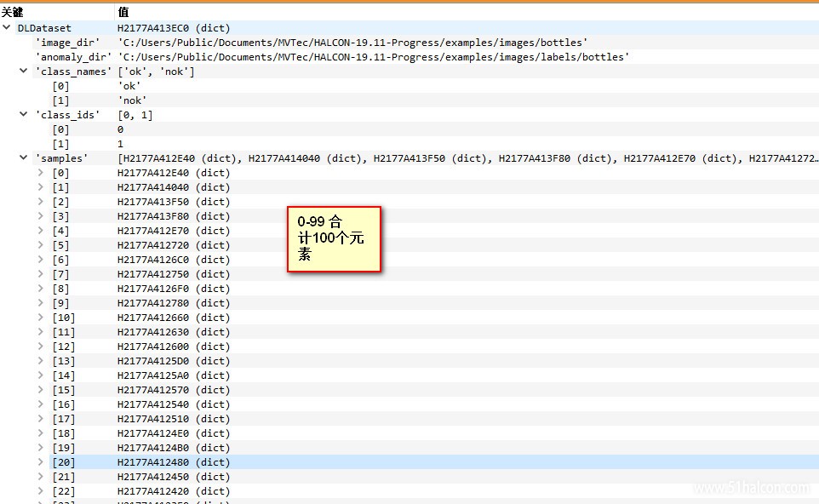Viewport: 819px width, 504px height.
Task: Select the 'anomaly_dir' key
Action: click(x=73, y=57)
